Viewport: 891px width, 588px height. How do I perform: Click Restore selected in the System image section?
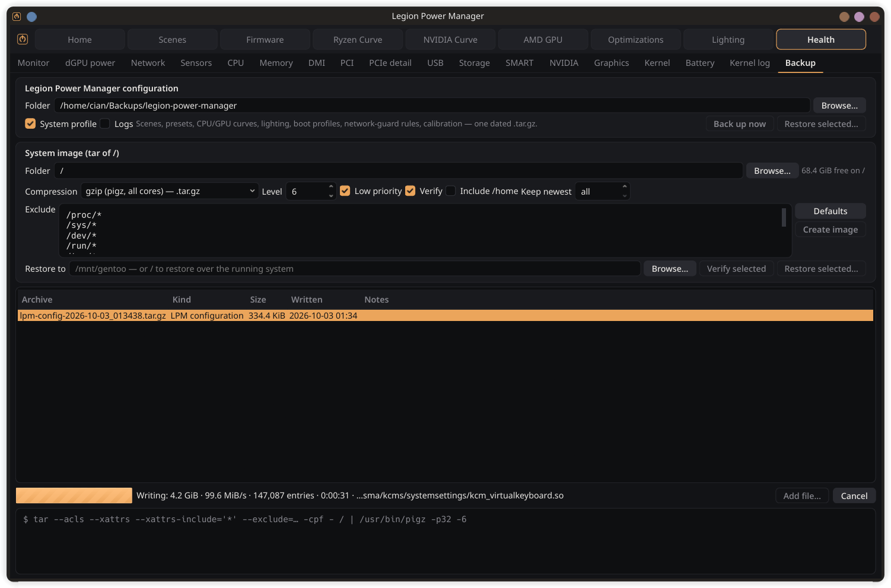pos(821,269)
